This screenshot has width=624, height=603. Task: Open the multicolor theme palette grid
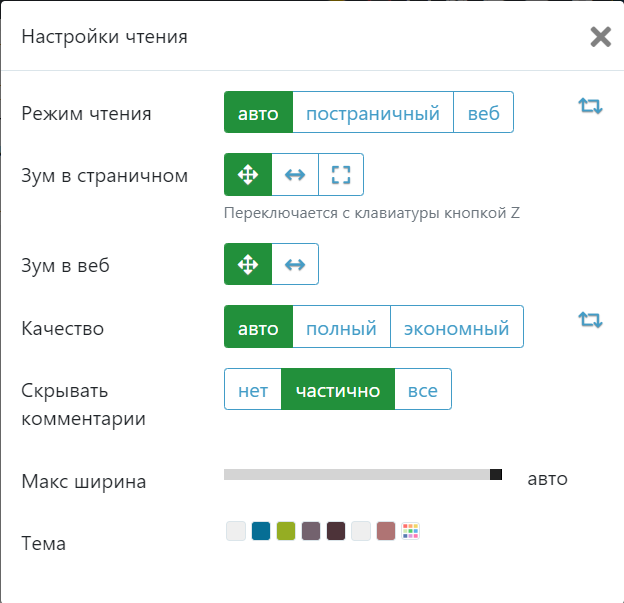pyautogui.click(x=410, y=531)
